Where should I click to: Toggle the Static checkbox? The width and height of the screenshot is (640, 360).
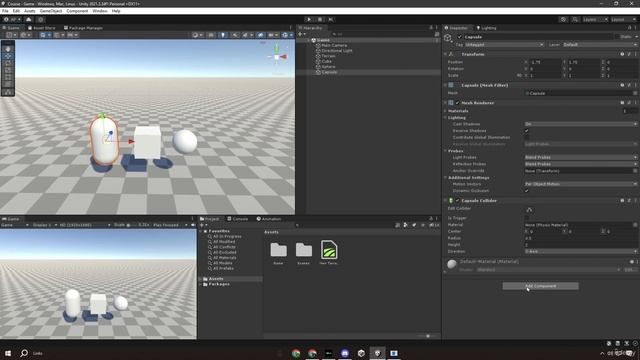pos(617,37)
